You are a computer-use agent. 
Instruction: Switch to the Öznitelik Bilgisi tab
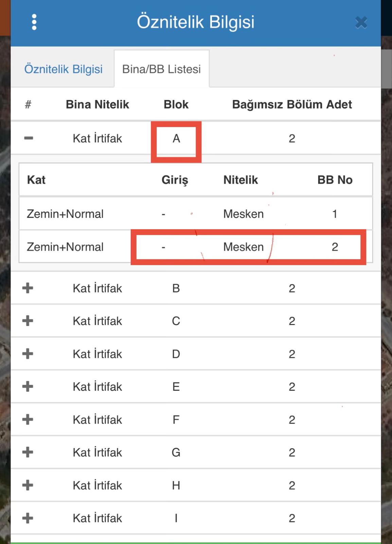[63, 68]
